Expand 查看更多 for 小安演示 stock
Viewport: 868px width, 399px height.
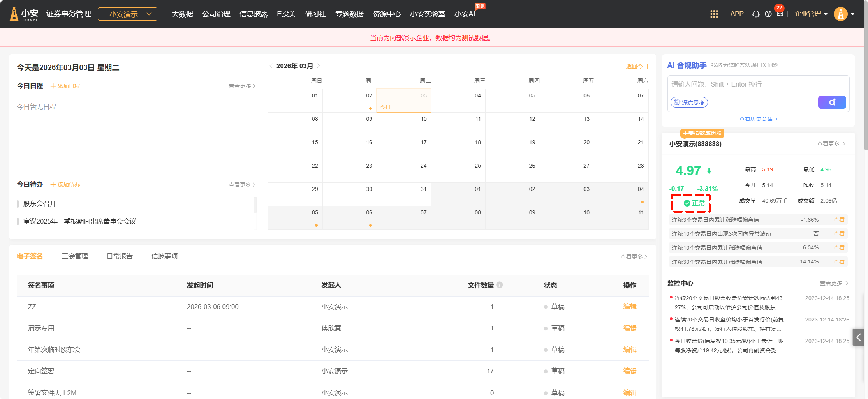[831, 144]
